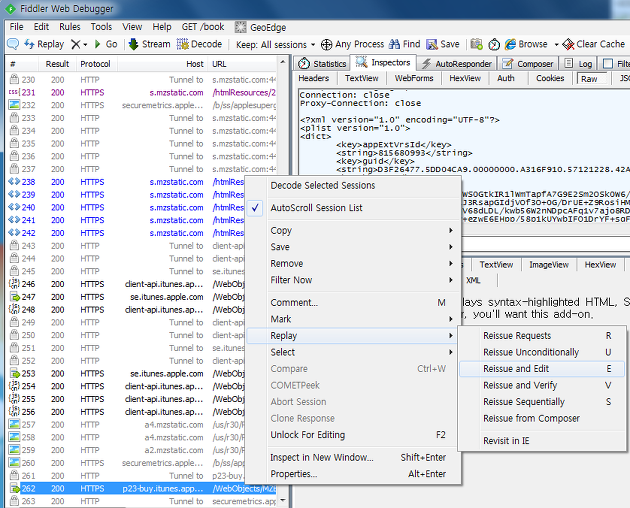Click the timer stopwatch toolbar icon
Screen dimensions: 630x508
494,44
